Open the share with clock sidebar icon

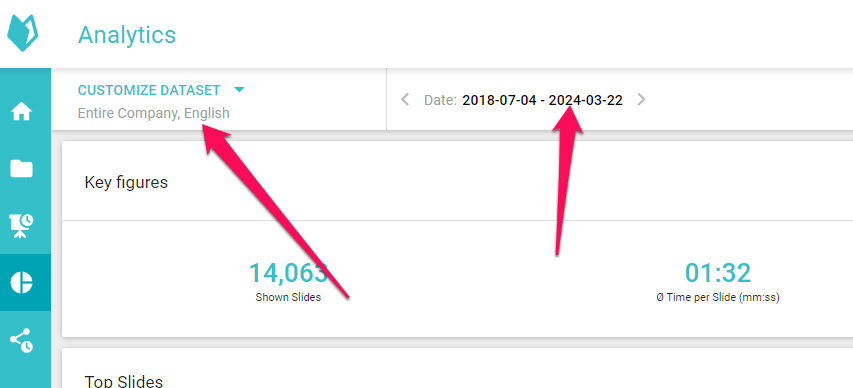(22, 340)
